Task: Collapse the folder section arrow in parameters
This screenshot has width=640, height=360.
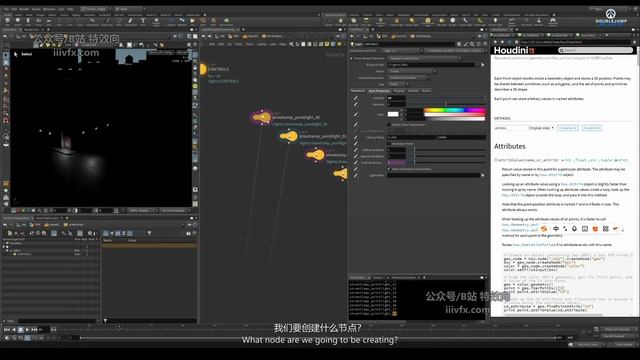Action: tap(351, 58)
